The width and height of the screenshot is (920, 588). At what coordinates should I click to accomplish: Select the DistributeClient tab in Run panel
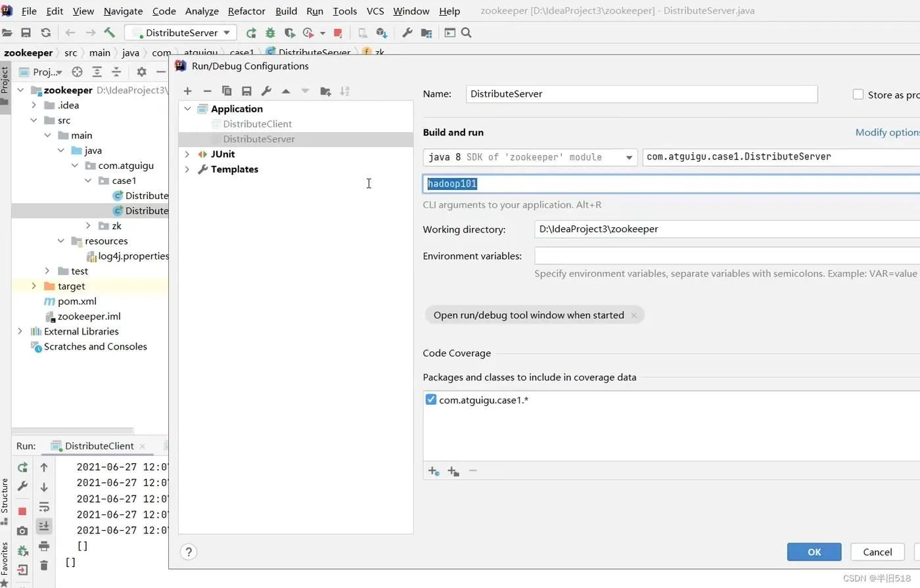click(99, 446)
